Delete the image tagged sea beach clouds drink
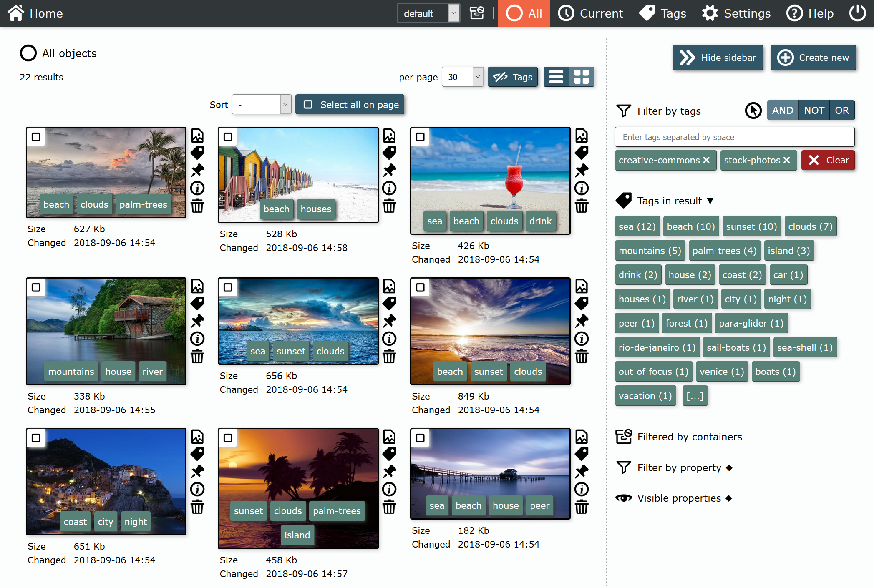The height and width of the screenshot is (588, 874). point(582,206)
